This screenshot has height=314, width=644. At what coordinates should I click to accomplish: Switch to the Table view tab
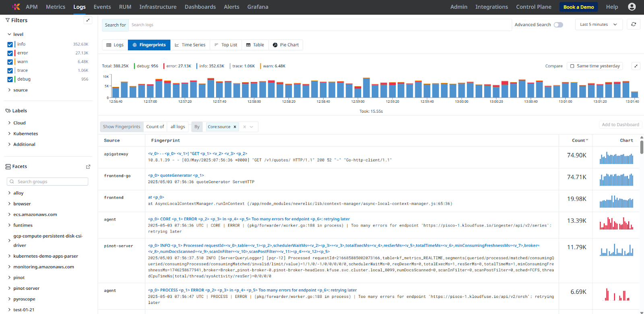pos(255,45)
